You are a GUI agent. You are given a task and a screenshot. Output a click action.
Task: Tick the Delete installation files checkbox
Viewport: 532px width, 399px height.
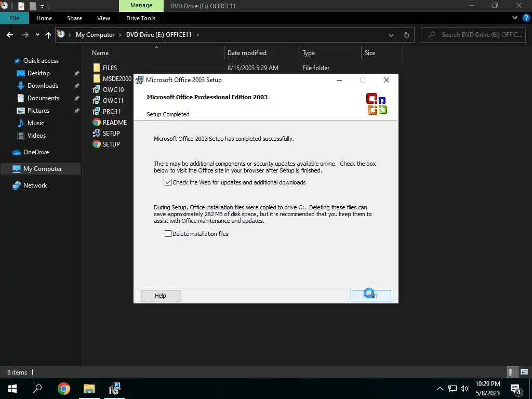tap(168, 233)
